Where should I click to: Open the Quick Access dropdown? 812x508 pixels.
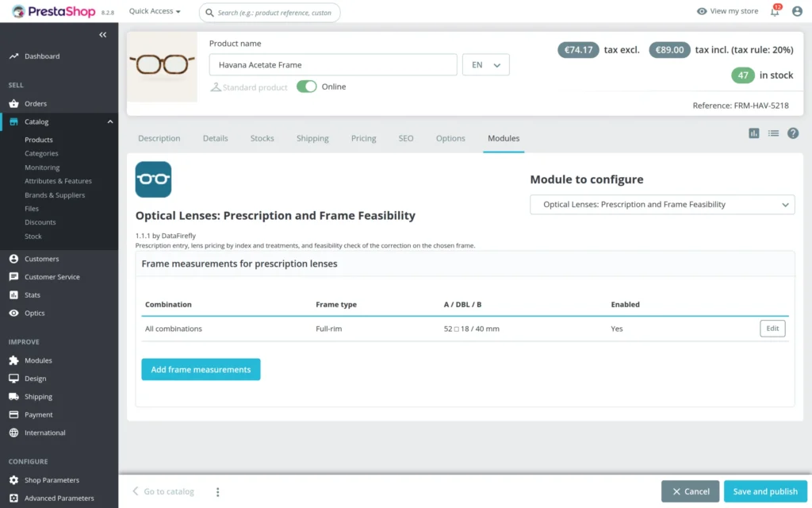point(155,11)
